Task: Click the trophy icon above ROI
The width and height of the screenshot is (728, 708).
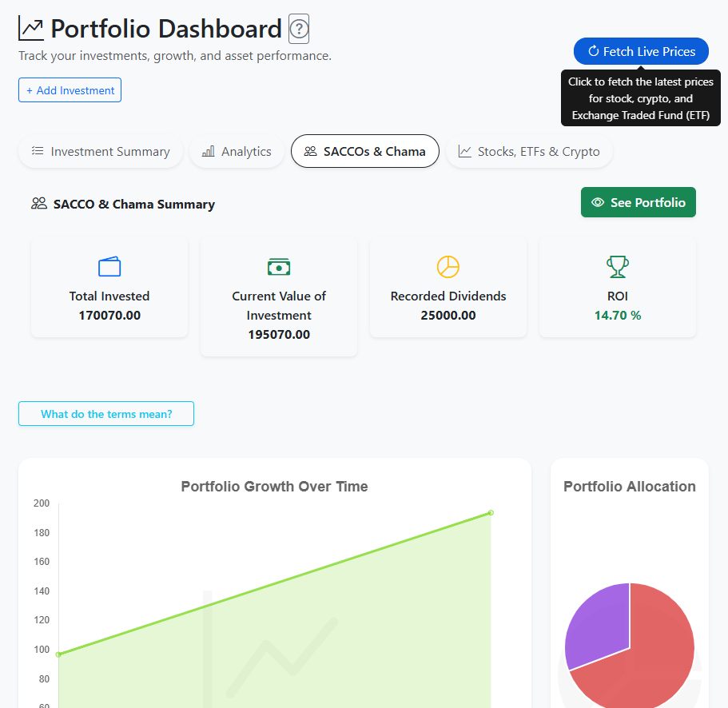Action: 618,267
